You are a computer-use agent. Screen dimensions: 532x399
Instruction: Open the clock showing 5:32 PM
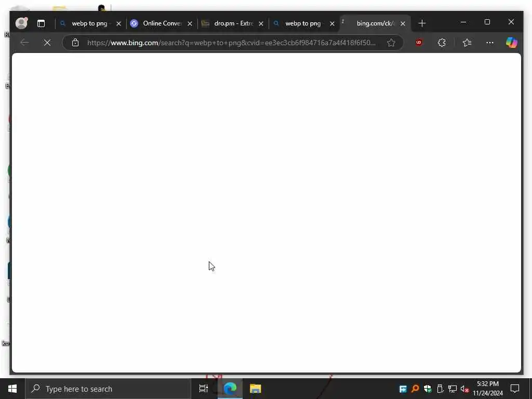[488, 389]
